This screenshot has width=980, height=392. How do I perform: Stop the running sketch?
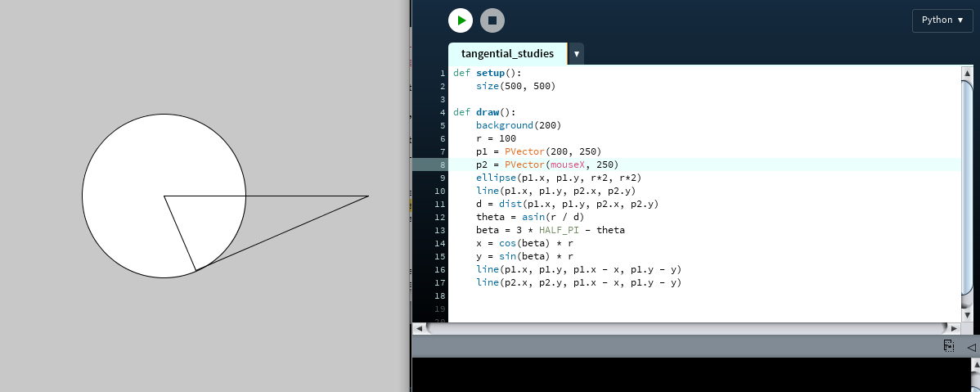click(x=492, y=20)
